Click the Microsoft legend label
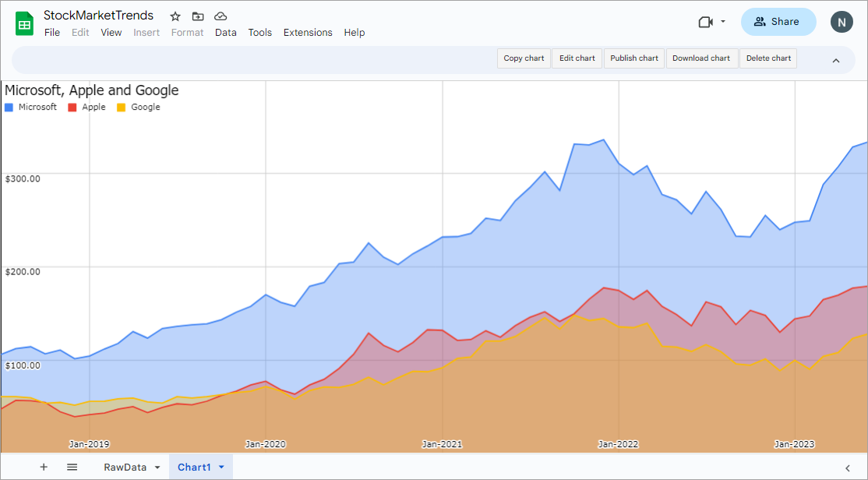 pos(37,107)
